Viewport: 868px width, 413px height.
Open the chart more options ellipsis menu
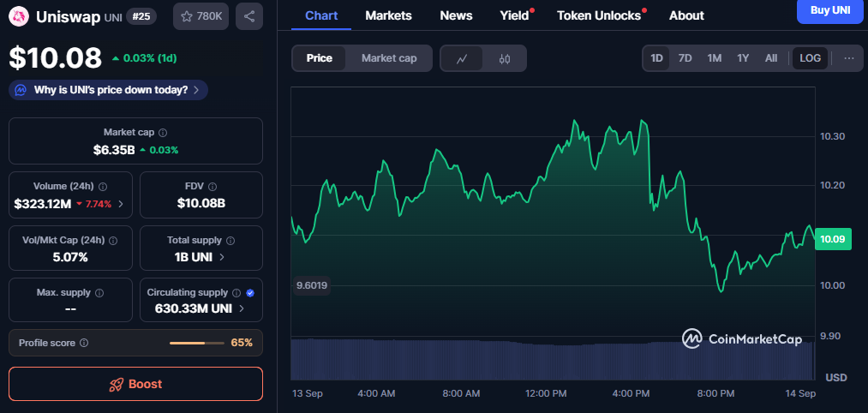coord(848,58)
